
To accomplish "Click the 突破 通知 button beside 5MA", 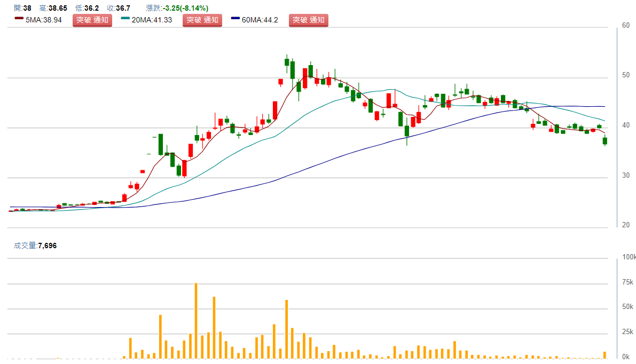I will click(x=92, y=20).
